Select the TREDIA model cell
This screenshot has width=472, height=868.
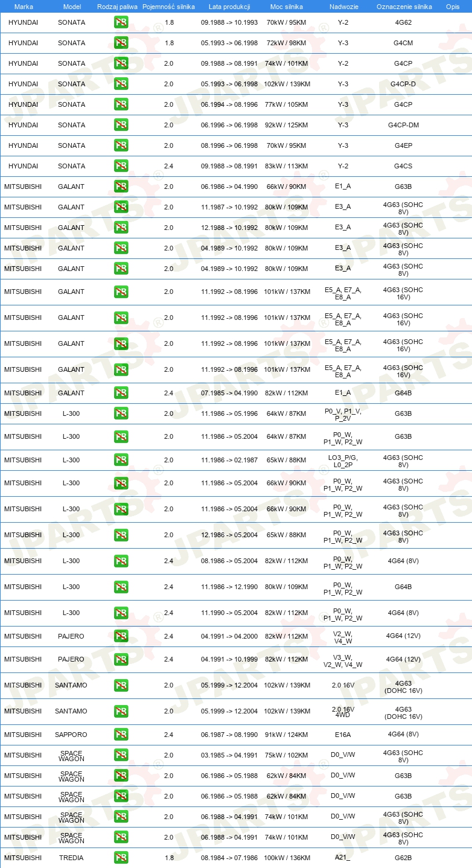pyautogui.click(x=71, y=858)
